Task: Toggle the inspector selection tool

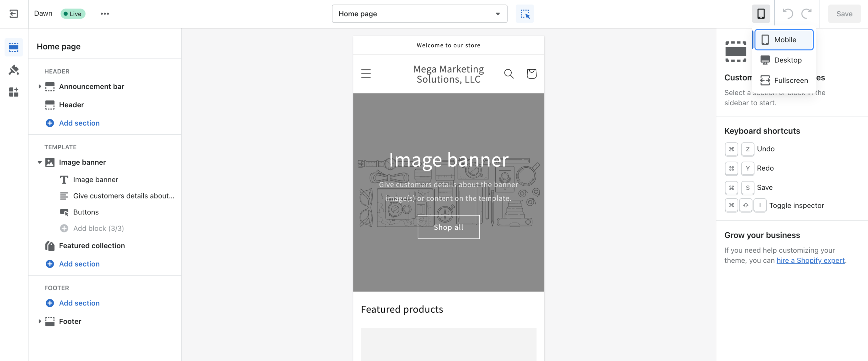Action: click(x=525, y=14)
